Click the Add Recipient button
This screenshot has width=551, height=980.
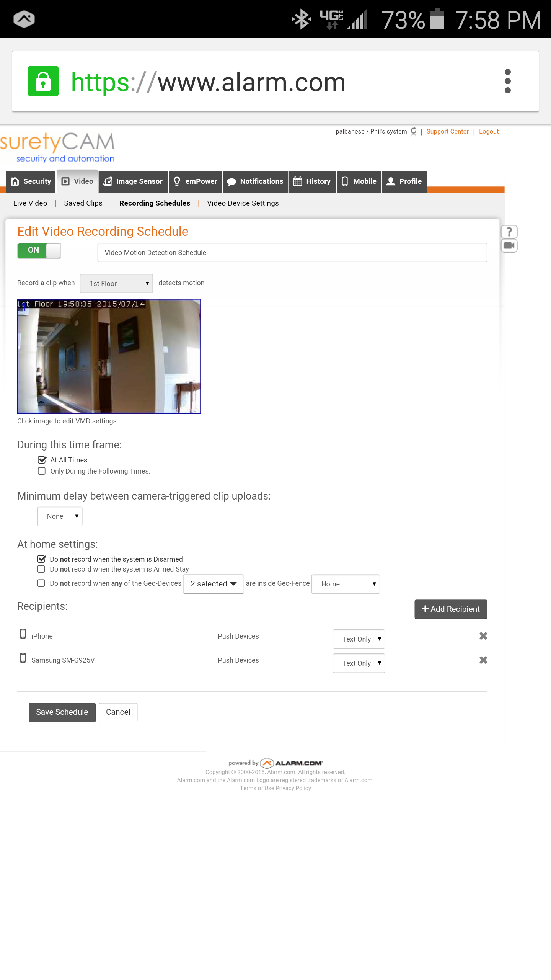(x=451, y=609)
